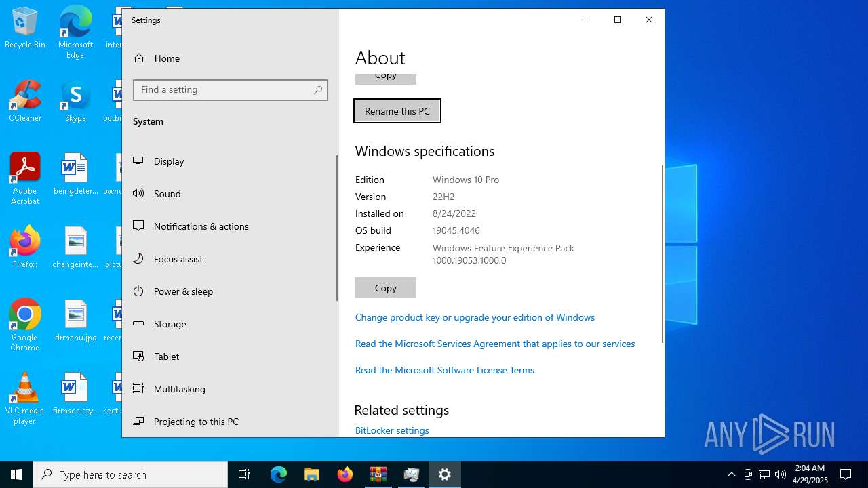The image size is (868, 488).
Task: Open the firmsociety Word document on desktop
Action: click(75, 394)
